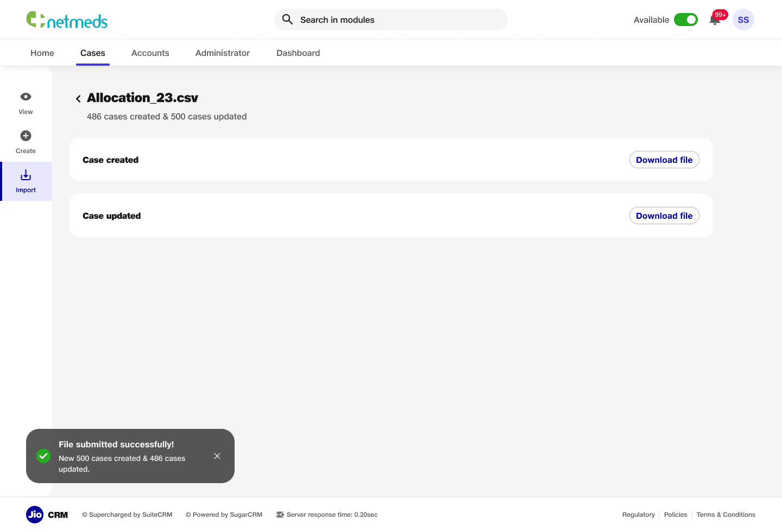Click Supercharged by SuiteCRM text
This screenshot has width=782, height=532.
pyautogui.click(x=127, y=515)
